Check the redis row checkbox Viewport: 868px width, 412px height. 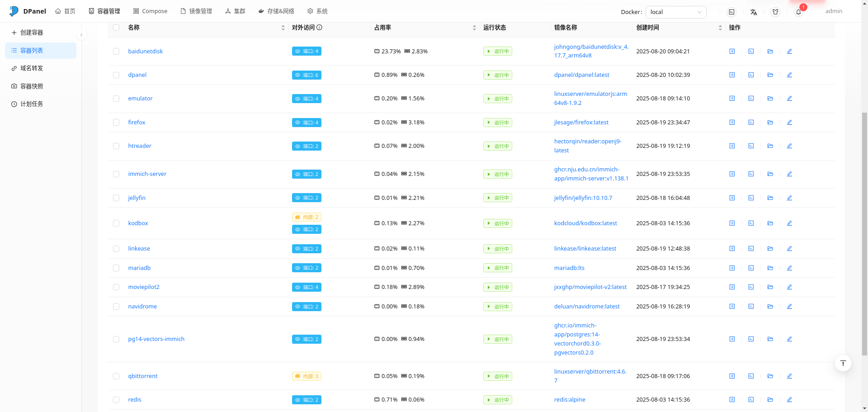(x=116, y=400)
